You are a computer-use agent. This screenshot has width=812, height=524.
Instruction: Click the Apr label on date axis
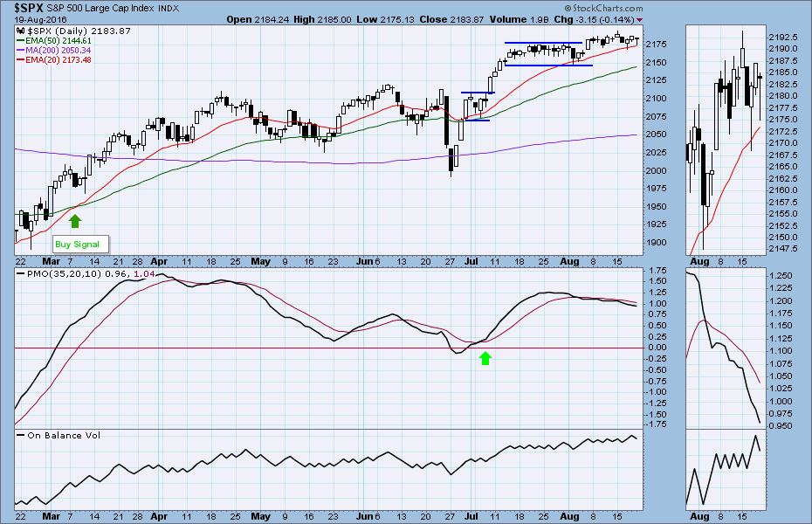158,260
